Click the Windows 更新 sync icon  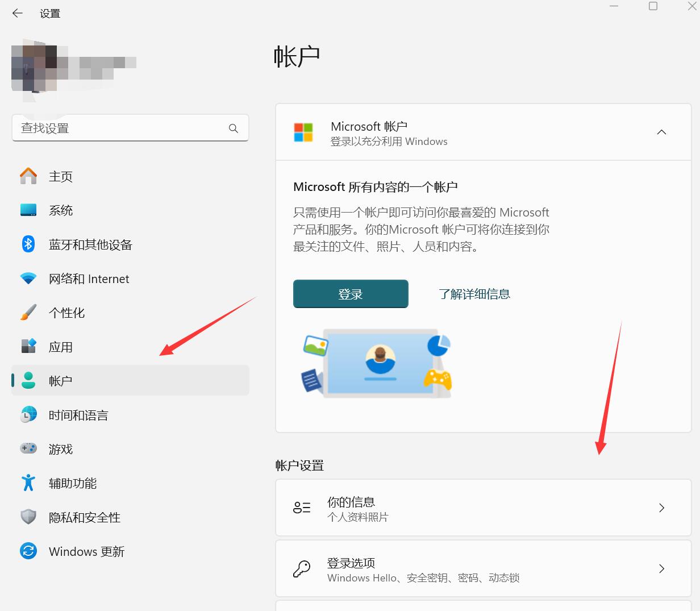point(28,551)
